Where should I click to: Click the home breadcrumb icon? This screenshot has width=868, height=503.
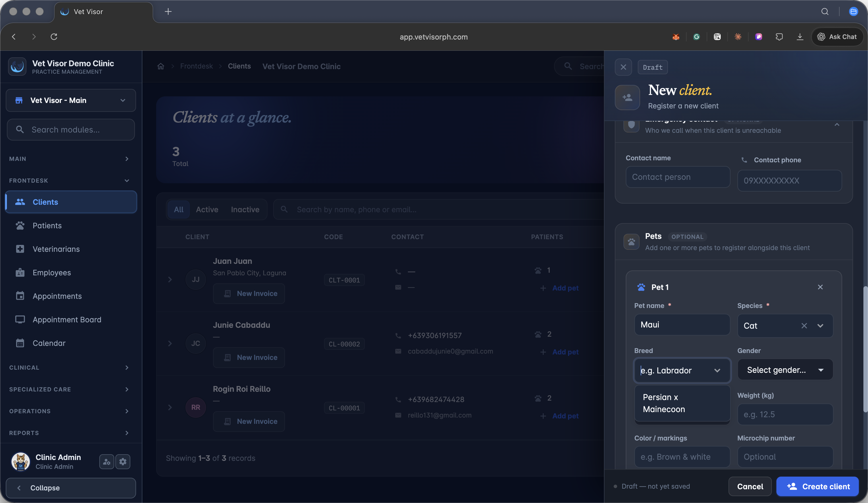click(161, 67)
